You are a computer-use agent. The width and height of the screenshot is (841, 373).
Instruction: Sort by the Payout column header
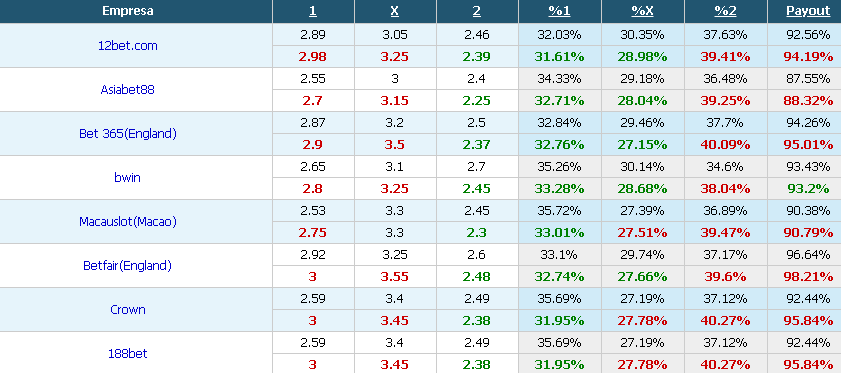click(808, 11)
